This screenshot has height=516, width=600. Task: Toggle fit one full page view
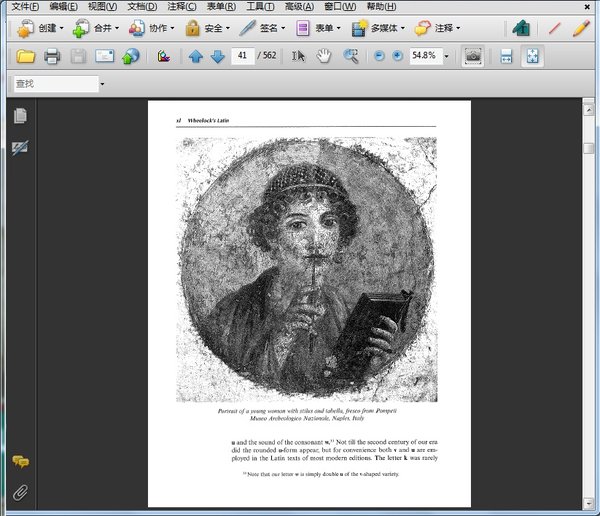click(x=533, y=56)
